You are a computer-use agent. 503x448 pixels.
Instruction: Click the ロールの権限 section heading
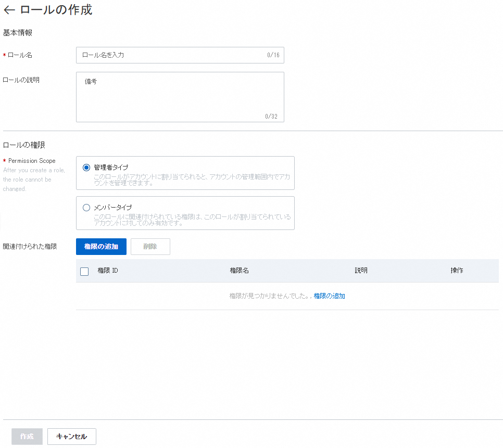click(x=24, y=145)
